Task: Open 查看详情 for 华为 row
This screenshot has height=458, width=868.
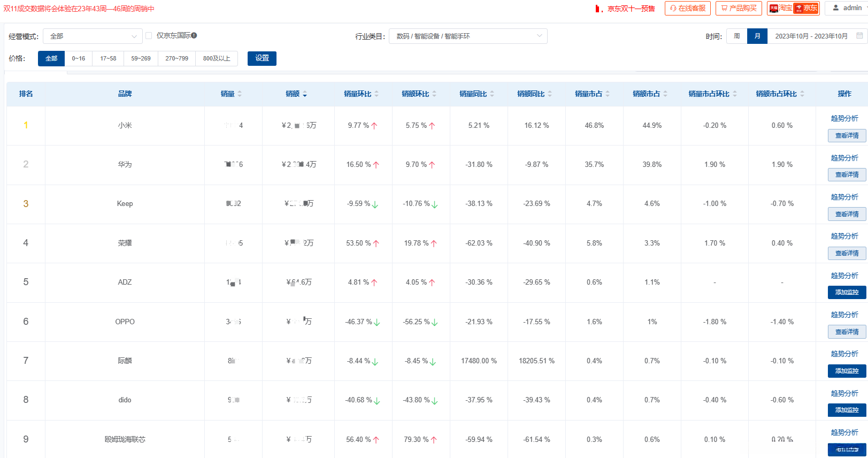Action: tap(847, 174)
